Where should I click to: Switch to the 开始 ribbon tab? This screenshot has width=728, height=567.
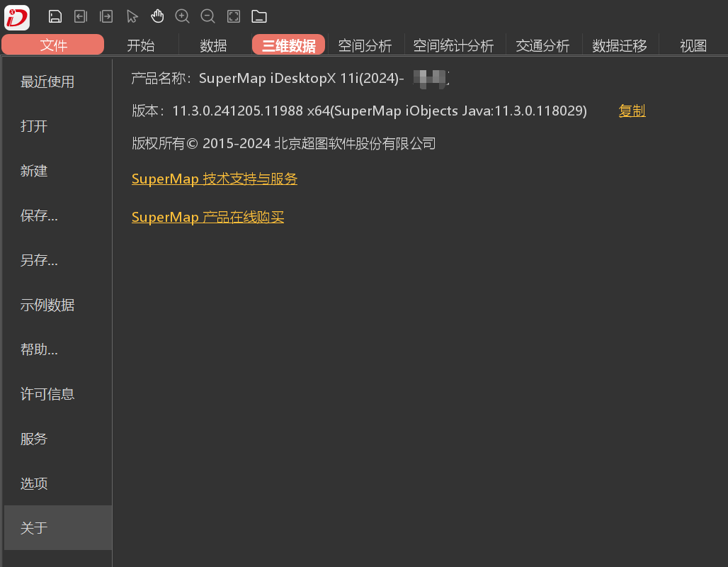click(140, 46)
